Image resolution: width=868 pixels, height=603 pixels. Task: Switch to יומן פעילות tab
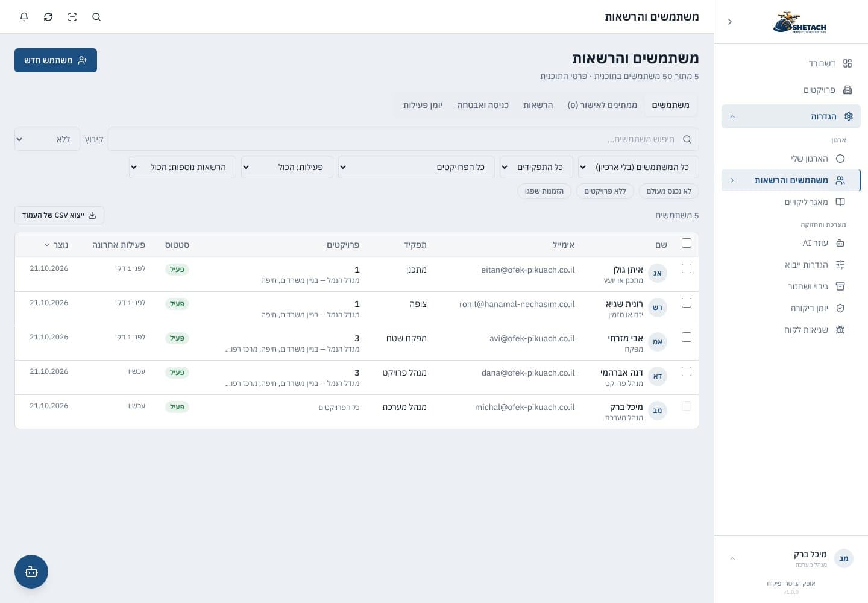click(423, 105)
